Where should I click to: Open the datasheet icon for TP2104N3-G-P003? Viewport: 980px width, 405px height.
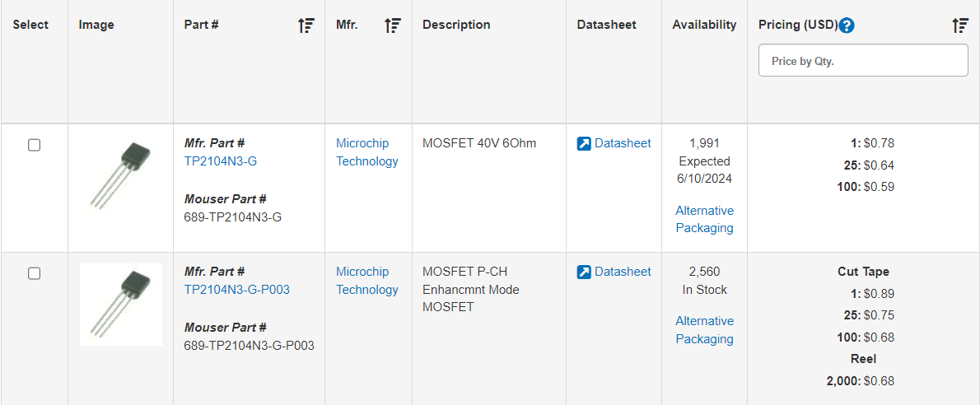click(584, 272)
